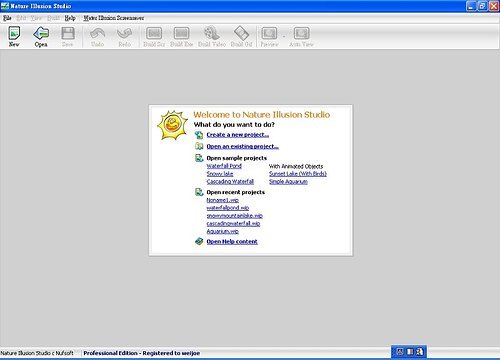500x360 pixels.
Task: Open the Cascading Waterfall sample project
Action: pyautogui.click(x=230, y=181)
